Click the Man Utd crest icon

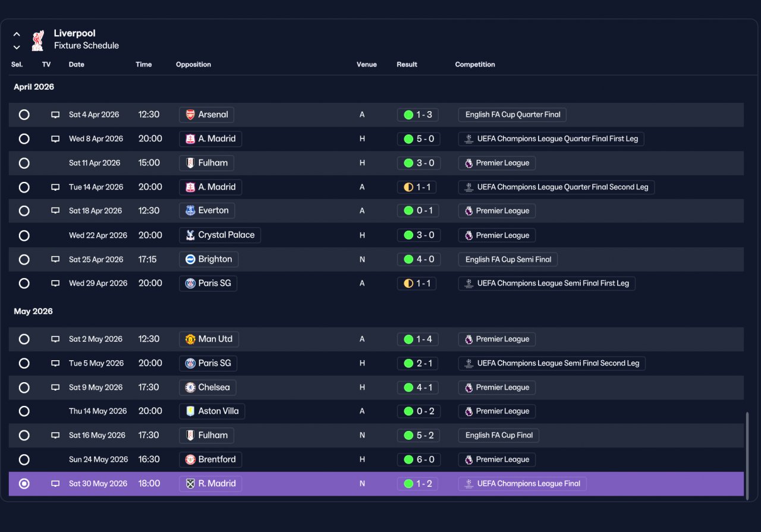pyautogui.click(x=190, y=339)
